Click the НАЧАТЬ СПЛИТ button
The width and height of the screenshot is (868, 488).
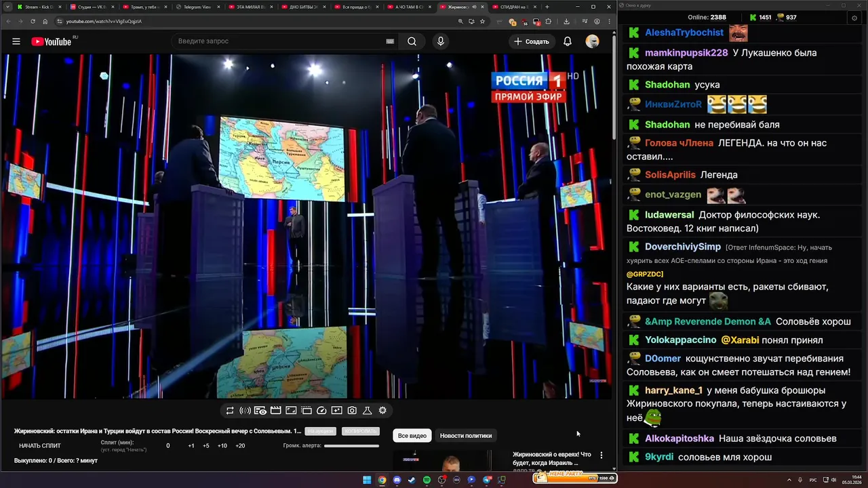[x=40, y=446]
